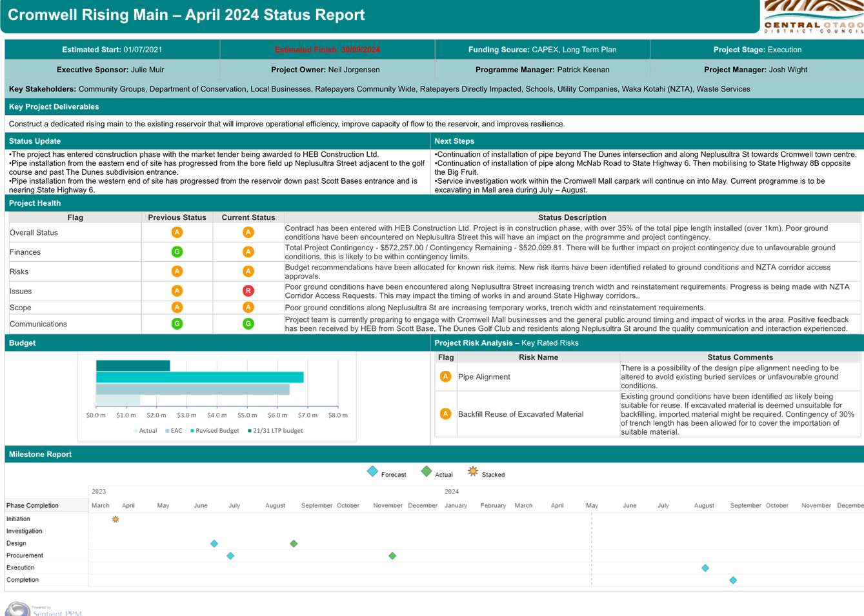Image resolution: width=864 pixels, height=616 pixels.
Task: Click the EAC chart bar
Action: (x=193, y=389)
